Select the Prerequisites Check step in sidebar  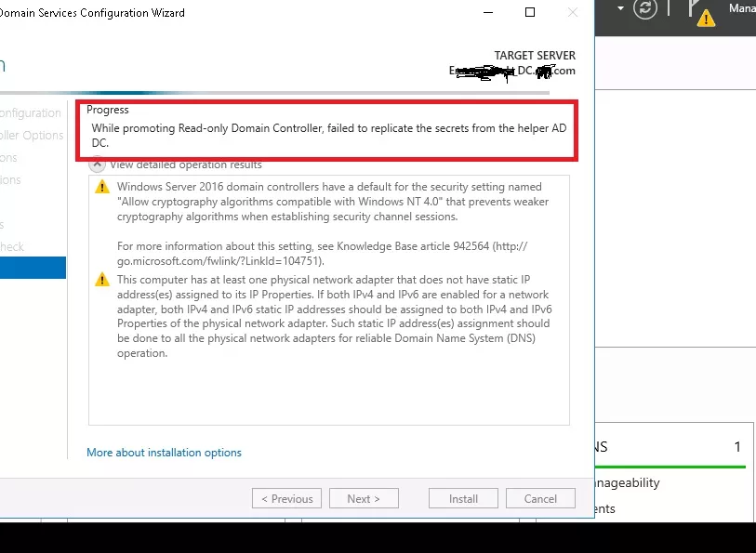pyautogui.click(x=12, y=246)
